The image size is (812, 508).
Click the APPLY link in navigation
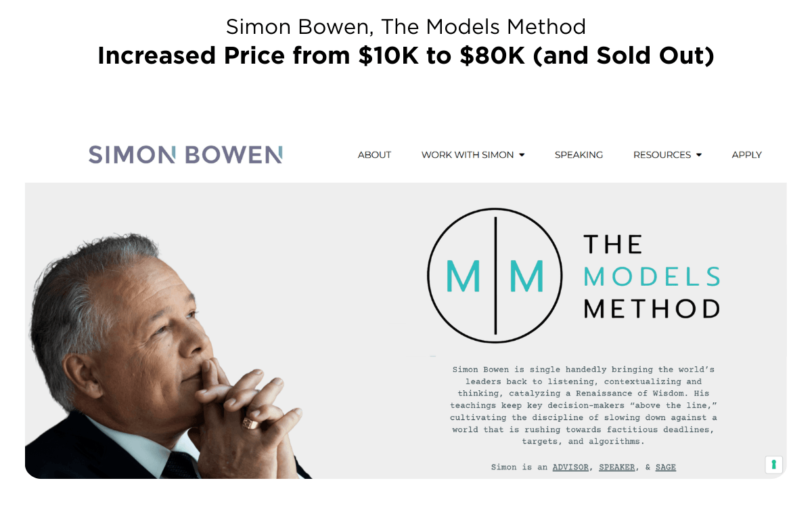tap(746, 155)
